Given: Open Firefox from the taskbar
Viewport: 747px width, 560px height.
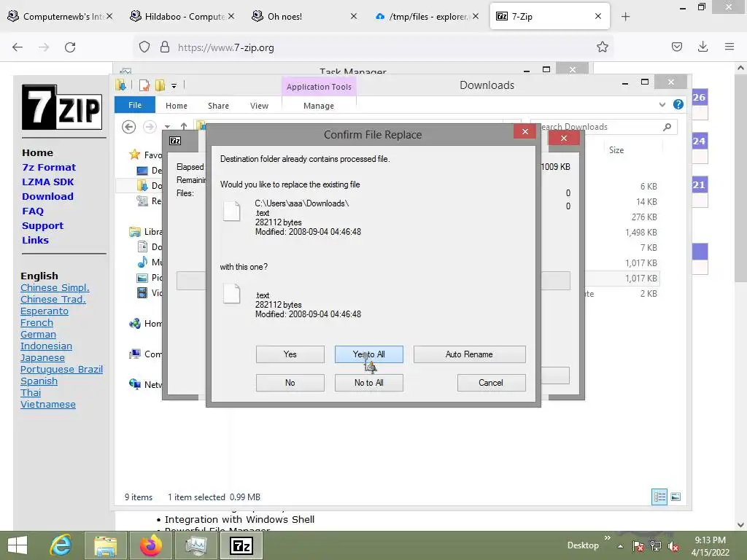Looking at the screenshot, I should coord(150,545).
